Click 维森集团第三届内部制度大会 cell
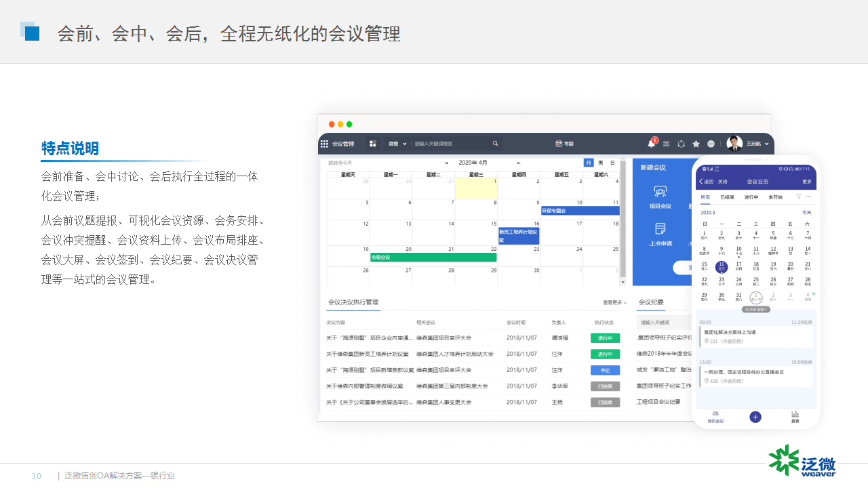The height and width of the screenshot is (488, 868). pos(452,386)
